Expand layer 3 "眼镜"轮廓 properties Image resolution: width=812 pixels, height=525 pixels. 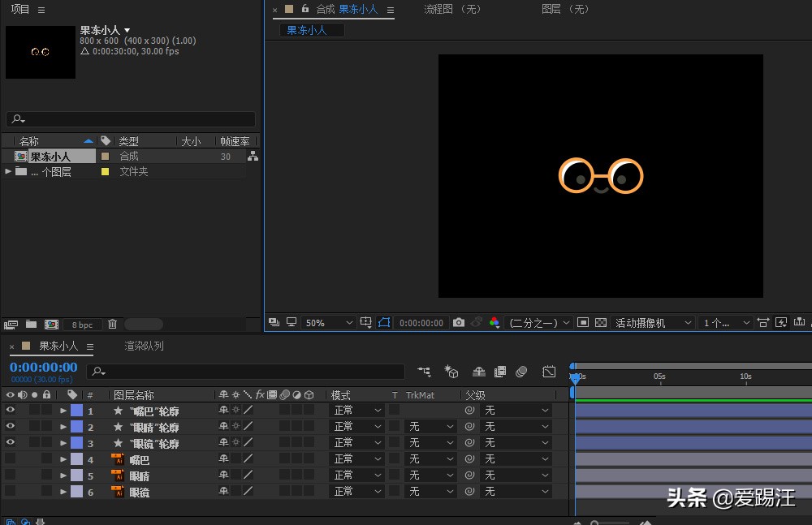(63, 443)
